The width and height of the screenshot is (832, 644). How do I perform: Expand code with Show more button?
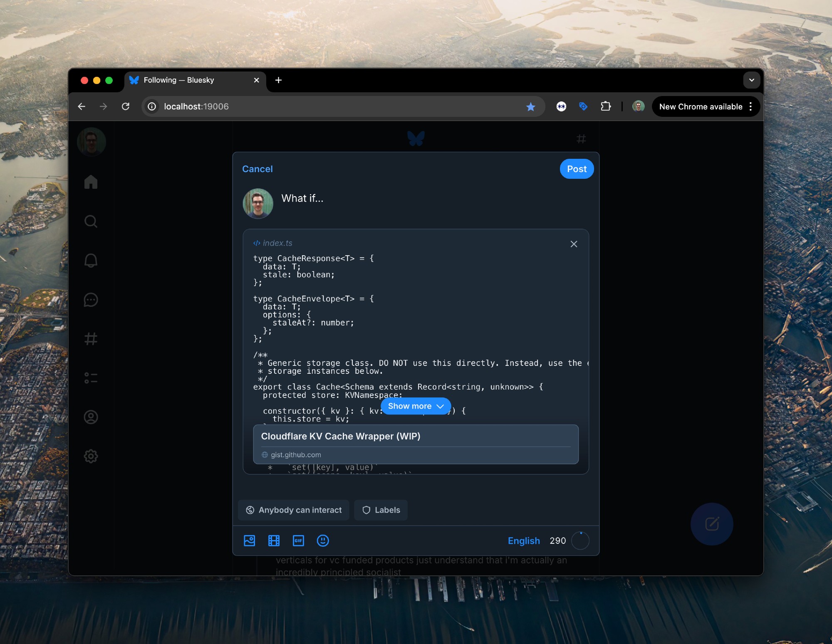point(415,406)
